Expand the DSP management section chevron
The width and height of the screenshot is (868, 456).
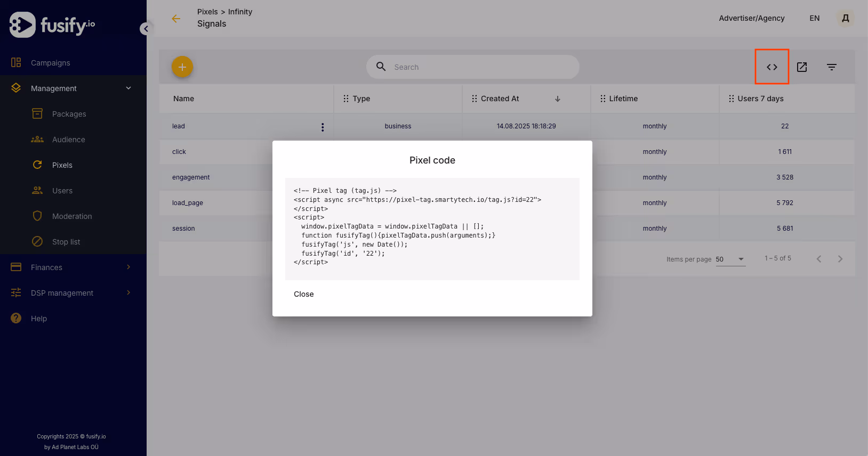pos(128,292)
